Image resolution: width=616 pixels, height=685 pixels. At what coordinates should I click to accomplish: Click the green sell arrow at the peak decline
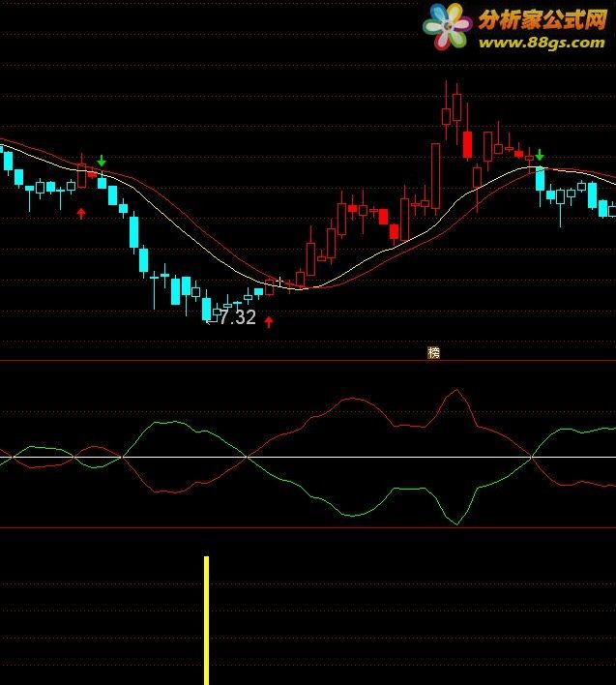[540, 154]
